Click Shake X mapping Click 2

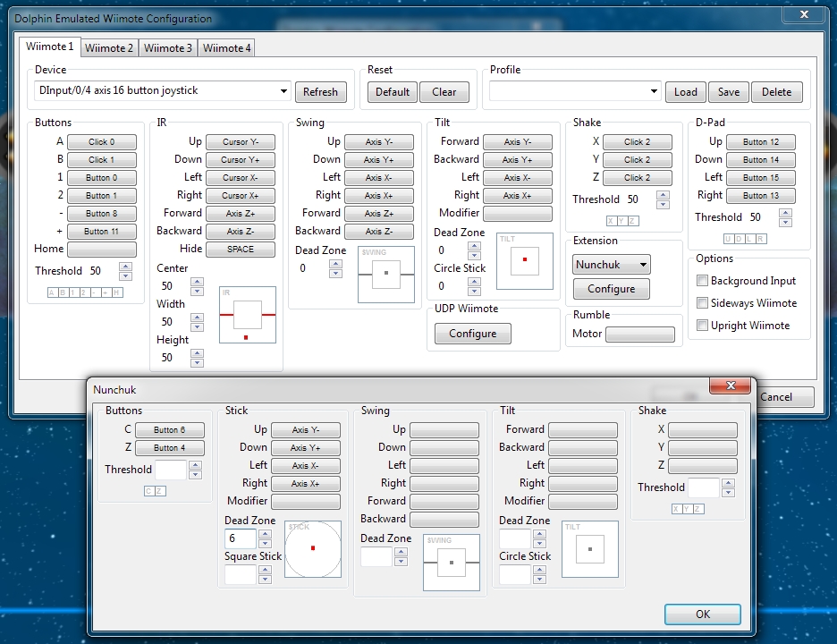click(638, 142)
